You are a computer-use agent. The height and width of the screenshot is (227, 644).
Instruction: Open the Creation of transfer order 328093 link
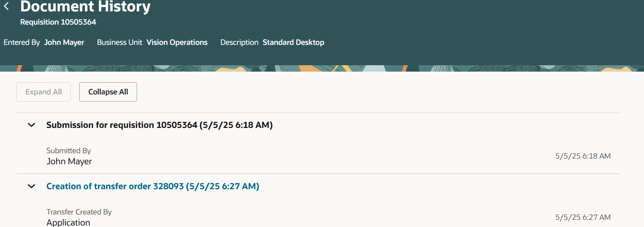(153, 186)
